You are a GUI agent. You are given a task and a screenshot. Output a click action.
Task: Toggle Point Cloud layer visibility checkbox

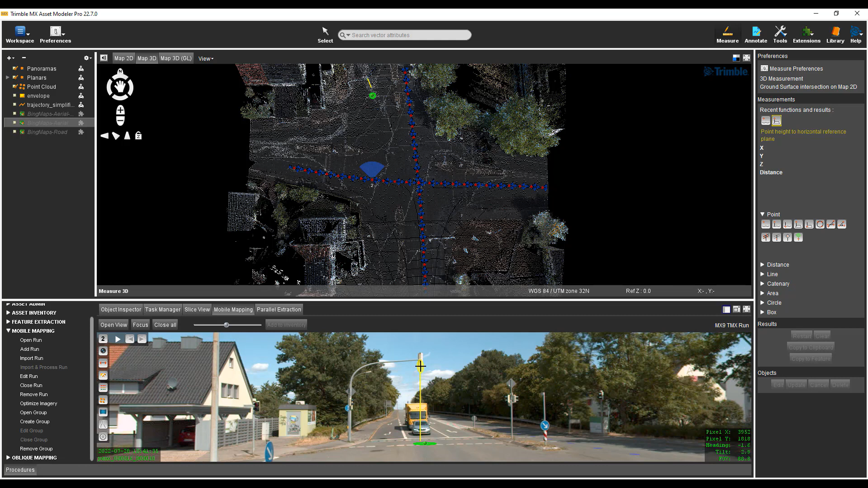tap(15, 87)
